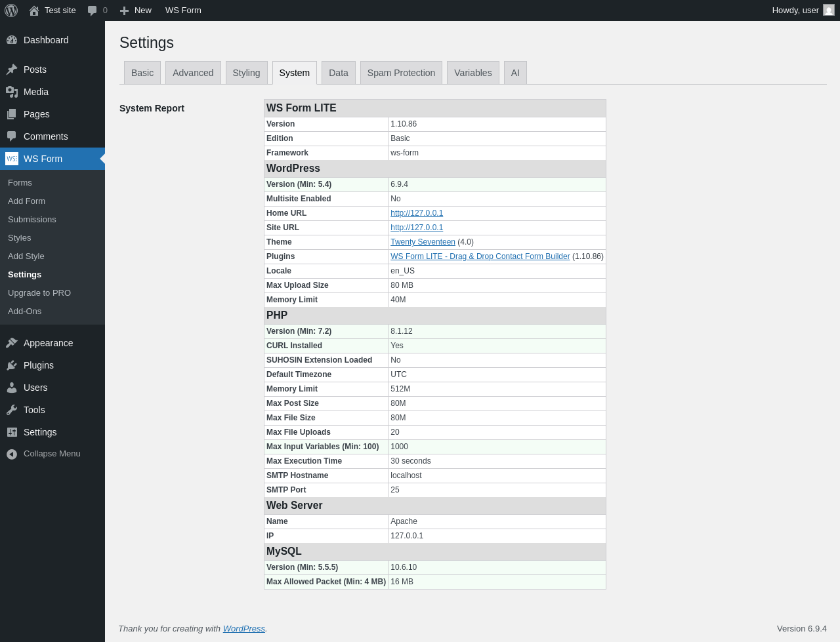Follow the Twenty Seventeen theme link
The height and width of the screenshot is (642, 840).
423,242
